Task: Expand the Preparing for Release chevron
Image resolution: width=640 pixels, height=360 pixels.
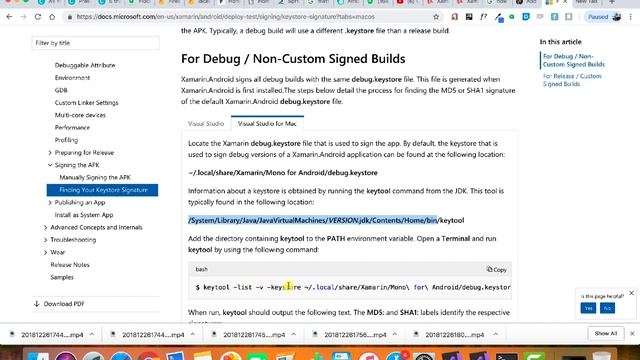Action: pyautogui.click(x=50, y=153)
